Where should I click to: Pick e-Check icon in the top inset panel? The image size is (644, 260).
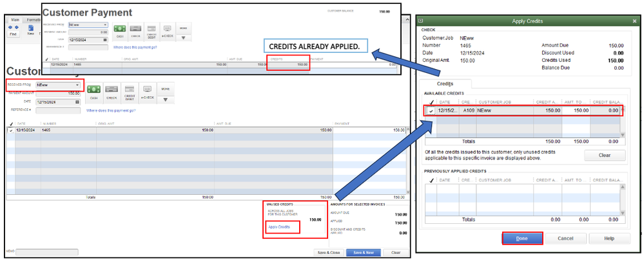pos(167,31)
